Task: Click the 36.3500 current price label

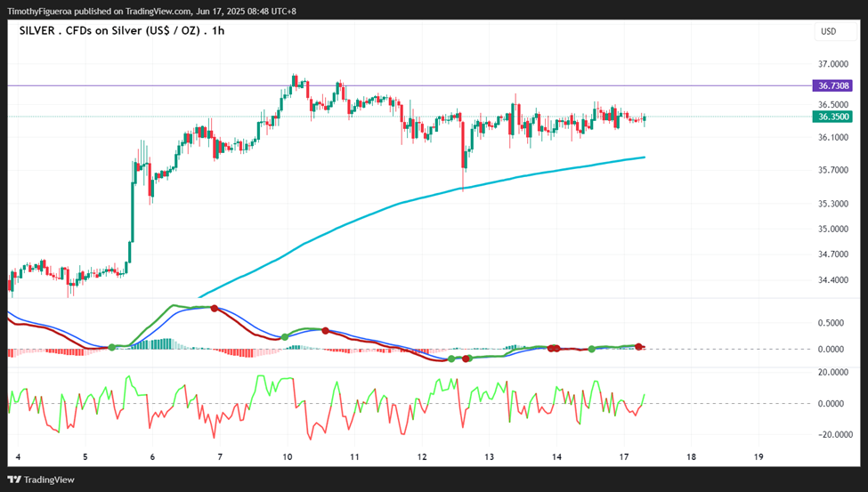Action: coord(833,117)
